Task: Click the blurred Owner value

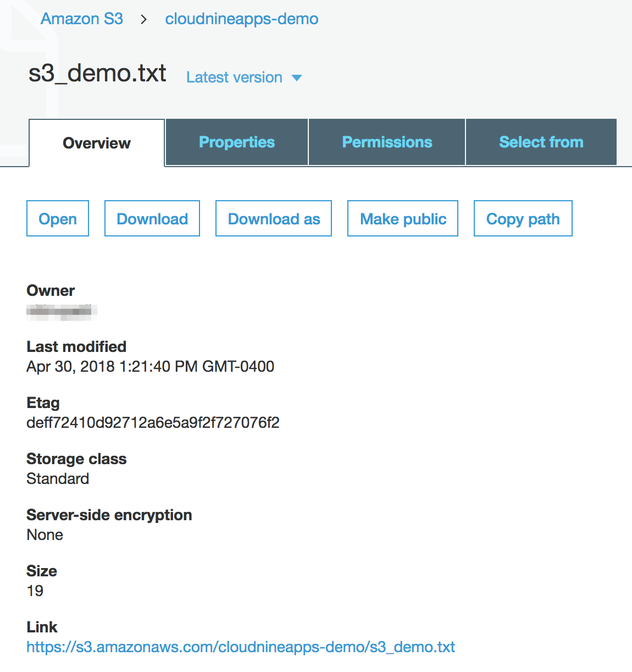Action: click(62, 312)
